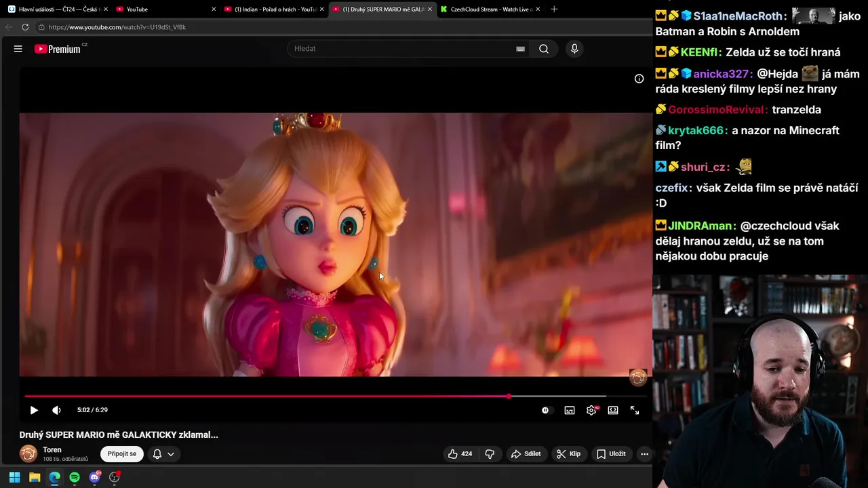Click chat username KEENfl

[700, 52]
